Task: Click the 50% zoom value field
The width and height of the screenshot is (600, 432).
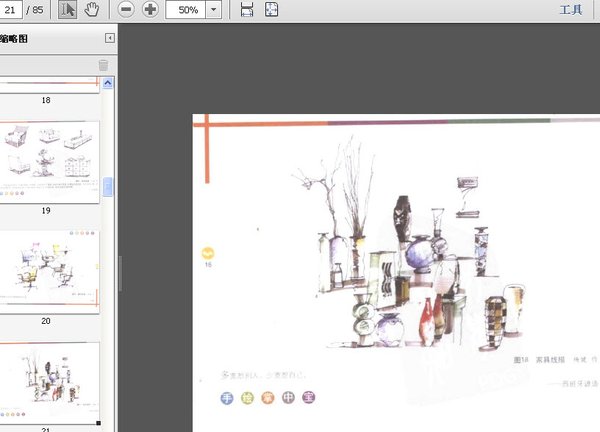Action: [186, 10]
